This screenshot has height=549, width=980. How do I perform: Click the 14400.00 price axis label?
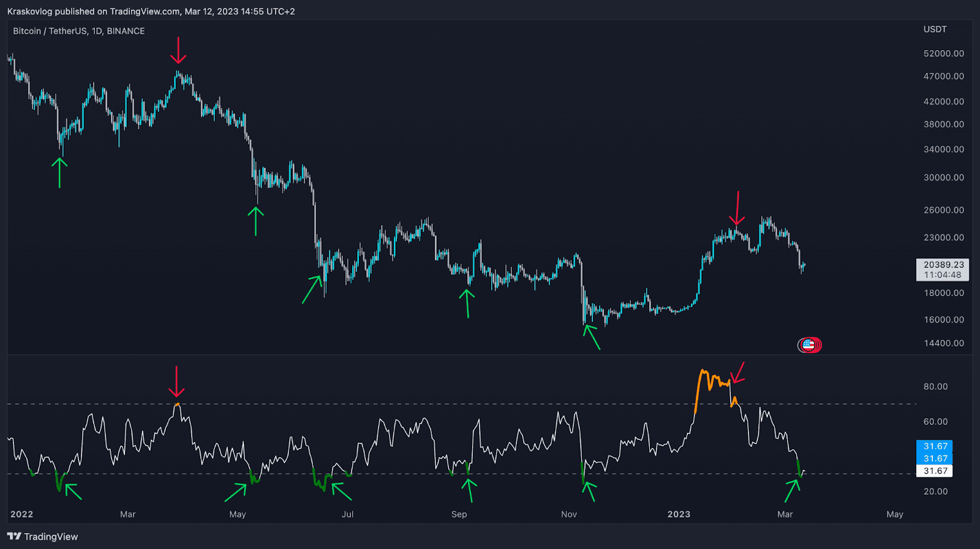pos(944,343)
